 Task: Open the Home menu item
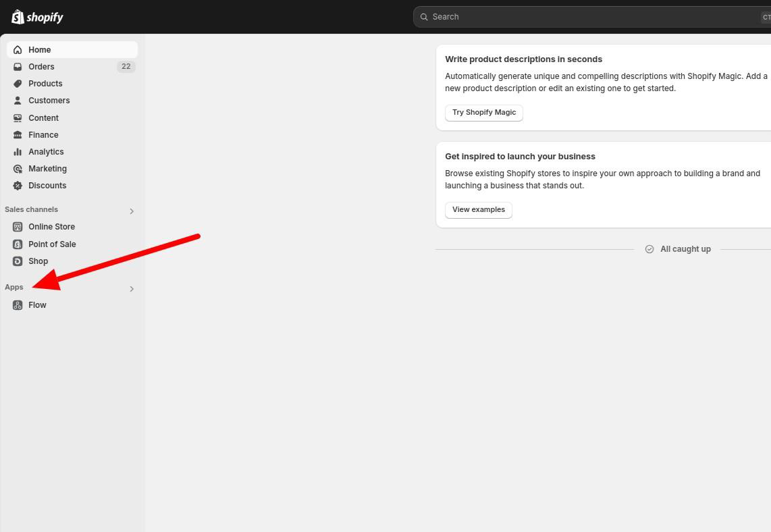click(72, 50)
